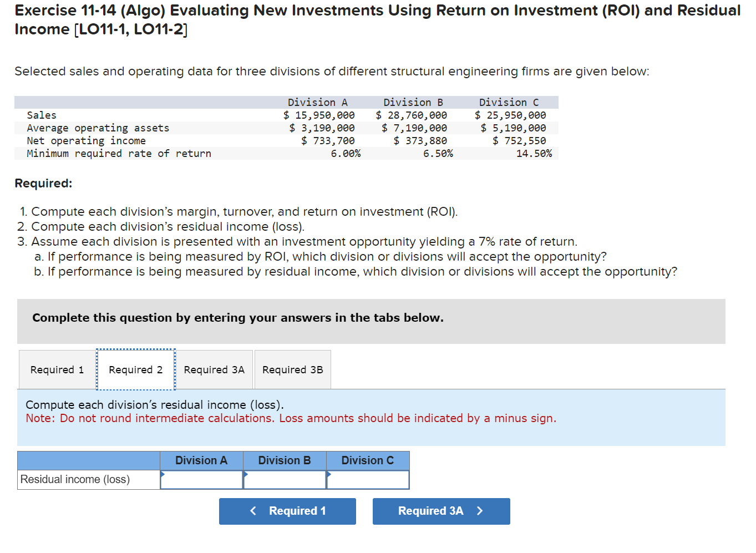
Task: Click the right chevron on the Required 3A button
Action: pos(480,511)
